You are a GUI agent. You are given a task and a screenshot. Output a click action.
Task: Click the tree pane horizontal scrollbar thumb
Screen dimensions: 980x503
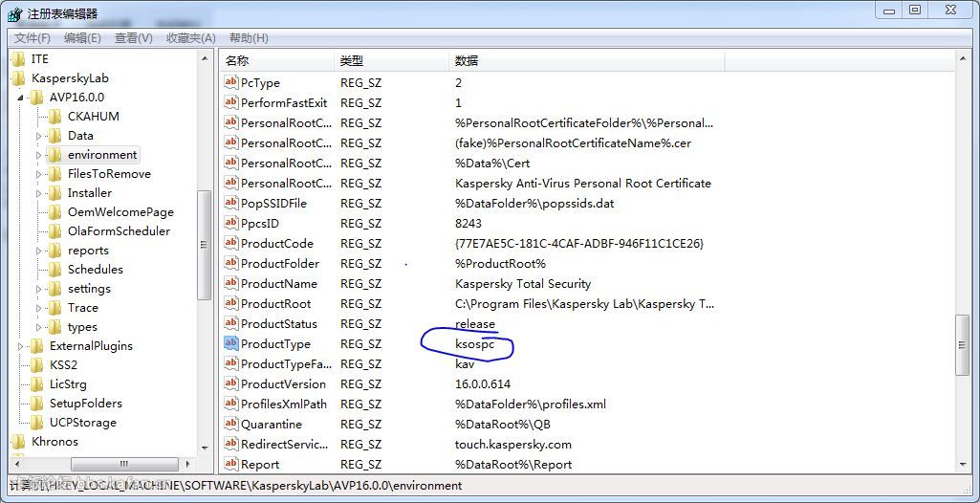(123, 464)
